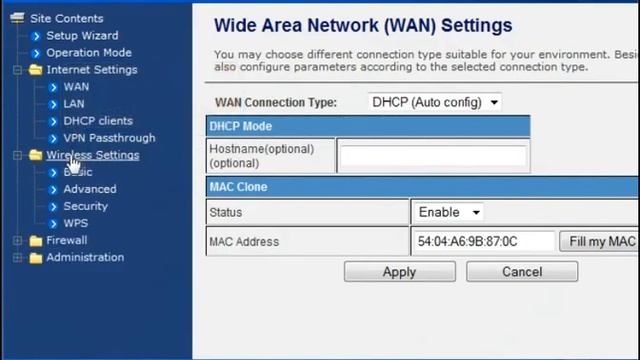Click the Wide Area Network (WAN) Settings heading
The width and height of the screenshot is (640, 360).
pos(363,25)
